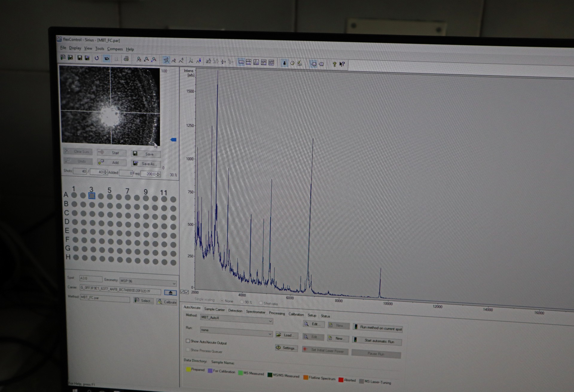Open the AutoXecute Method MBT_AutoX dropdown
Screen dimensions: 574x392
coord(270,321)
